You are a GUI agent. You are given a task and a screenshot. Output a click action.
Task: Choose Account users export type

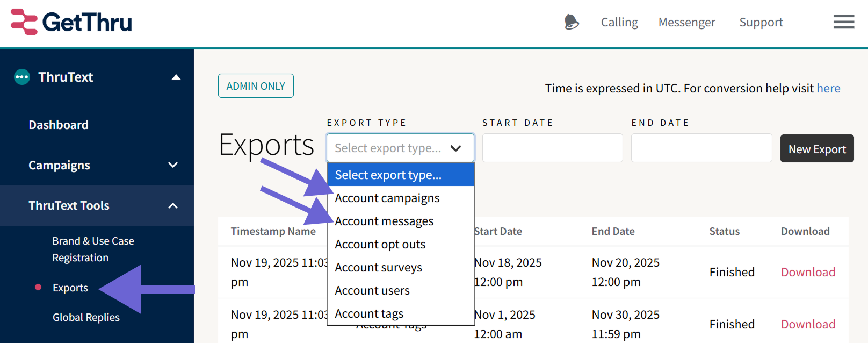[x=401, y=290]
